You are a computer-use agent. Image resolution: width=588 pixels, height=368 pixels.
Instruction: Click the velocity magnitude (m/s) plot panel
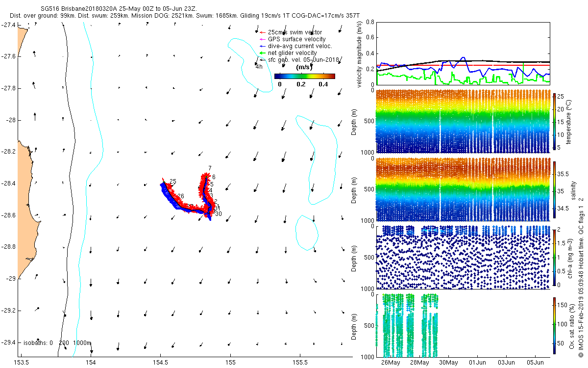462,53
